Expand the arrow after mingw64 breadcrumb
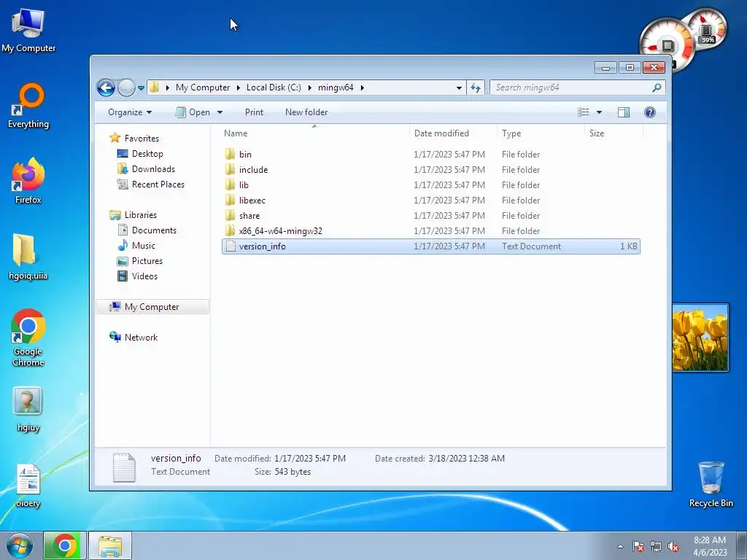 click(363, 87)
